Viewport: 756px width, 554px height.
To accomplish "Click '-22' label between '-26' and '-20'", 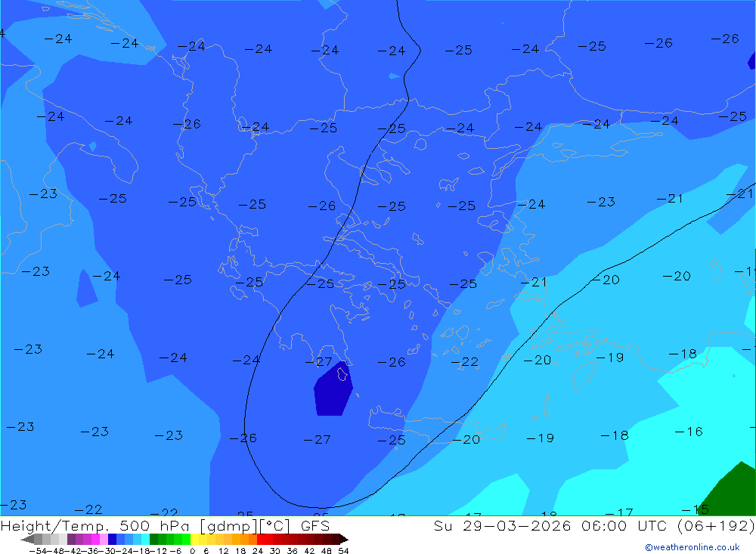I will (465, 361).
